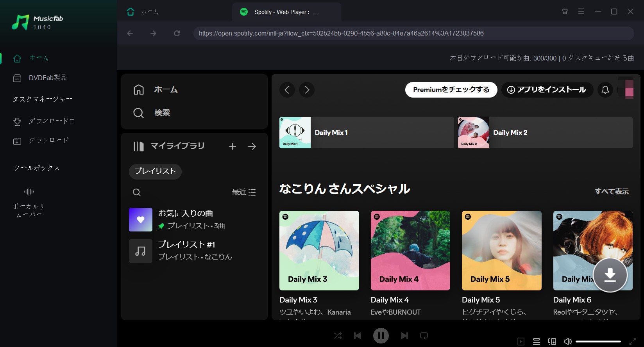Open full screen player icon

pyautogui.click(x=633, y=342)
